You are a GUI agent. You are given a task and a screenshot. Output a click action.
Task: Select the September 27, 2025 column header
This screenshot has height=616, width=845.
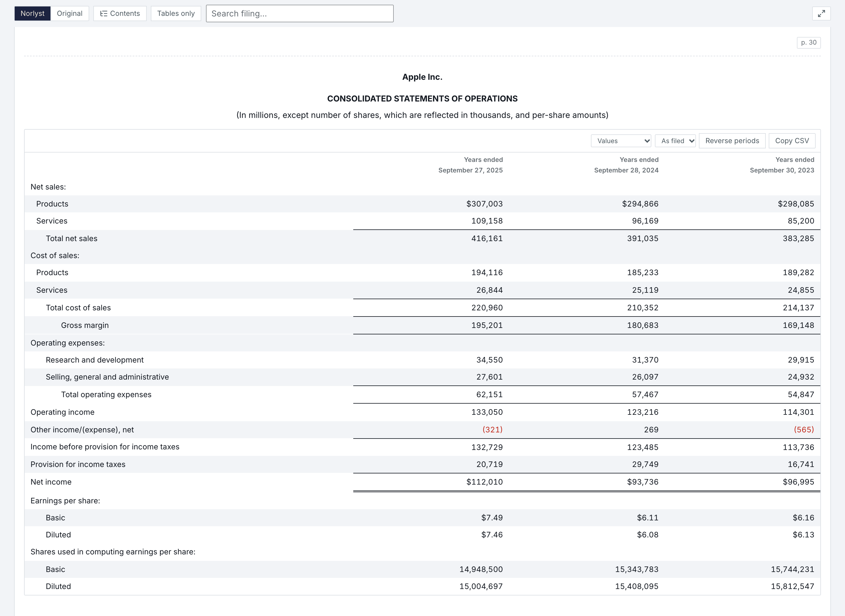click(x=471, y=165)
